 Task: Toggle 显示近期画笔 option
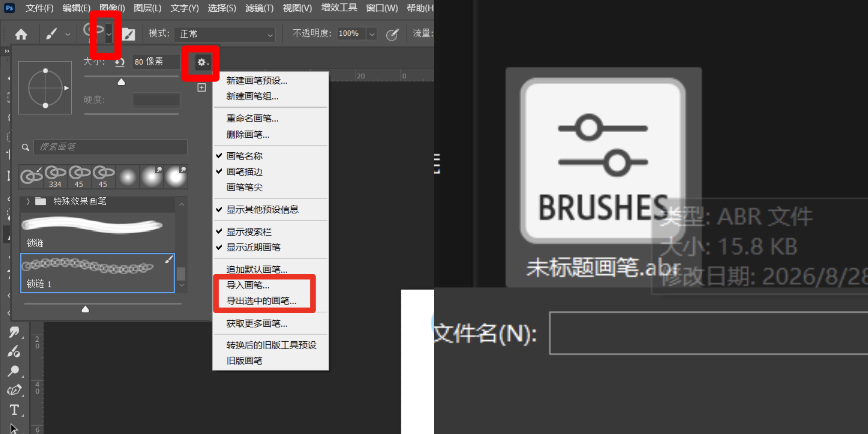point(253,247)
